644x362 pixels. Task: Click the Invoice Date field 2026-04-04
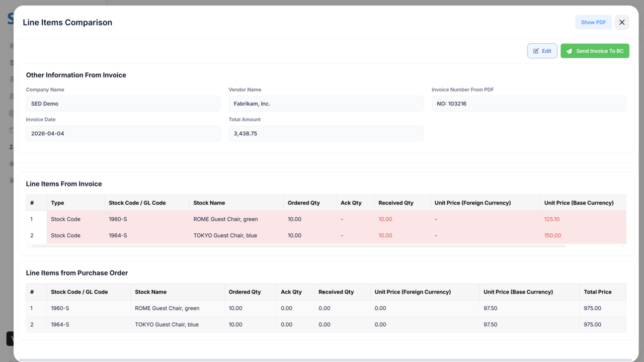(123, 134)
